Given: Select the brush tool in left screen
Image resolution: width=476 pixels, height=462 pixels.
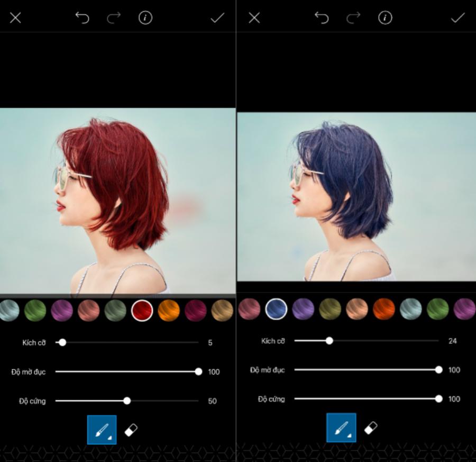Looking at the screenshot, I should coord(102,430).
